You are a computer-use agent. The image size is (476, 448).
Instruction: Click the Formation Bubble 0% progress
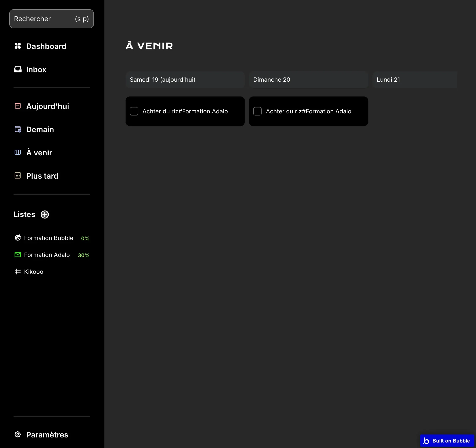pyautogui.click(x=85, y=239)
